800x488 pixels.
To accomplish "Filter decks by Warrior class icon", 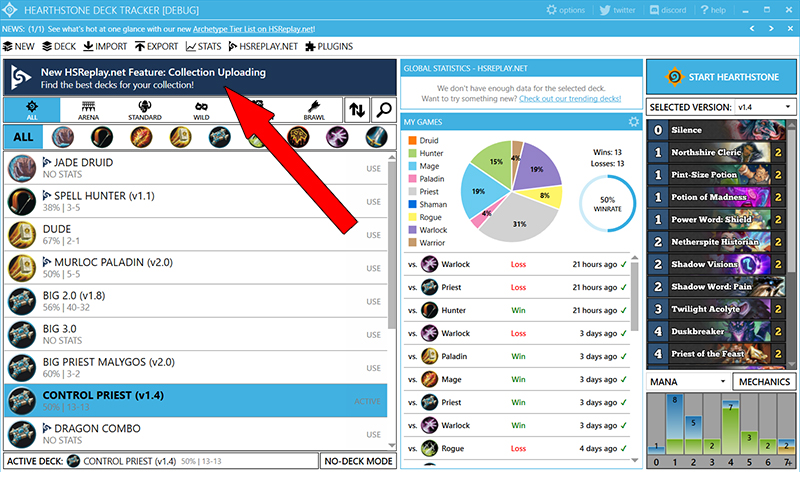I will click(377, 137).
